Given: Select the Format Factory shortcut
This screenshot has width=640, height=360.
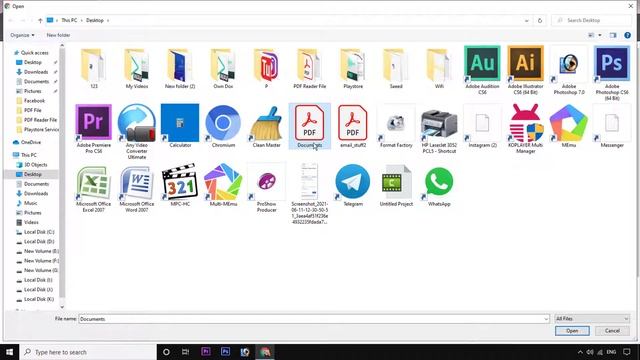Looking at the screenshot, I should click(x=396, y=126).
